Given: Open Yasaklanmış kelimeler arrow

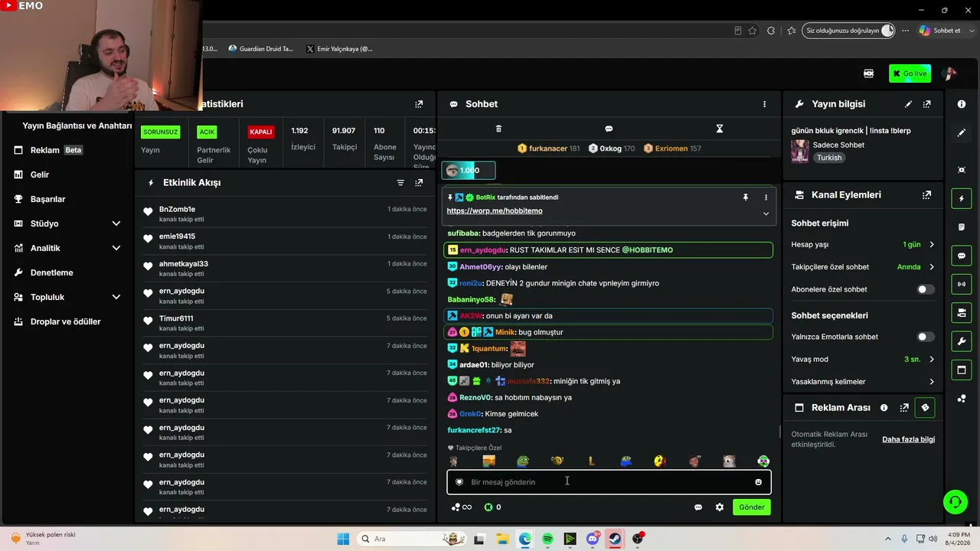Looking at the screenshot, I should tap(932, 382).
